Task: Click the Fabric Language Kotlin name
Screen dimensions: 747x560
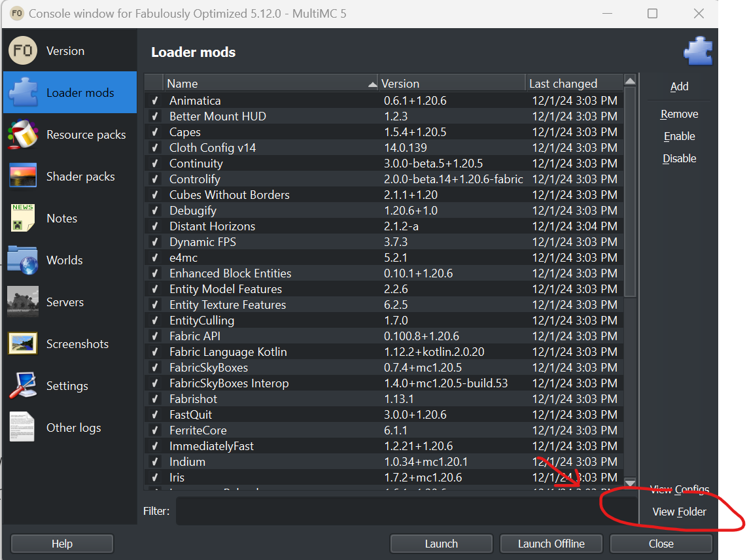Action: click(x=228, y=352)
